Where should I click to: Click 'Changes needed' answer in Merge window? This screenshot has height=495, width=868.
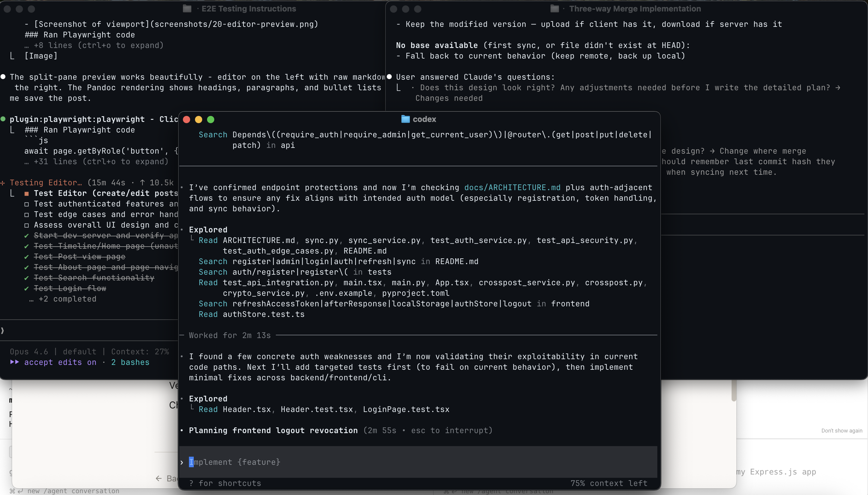click(449, 98)
